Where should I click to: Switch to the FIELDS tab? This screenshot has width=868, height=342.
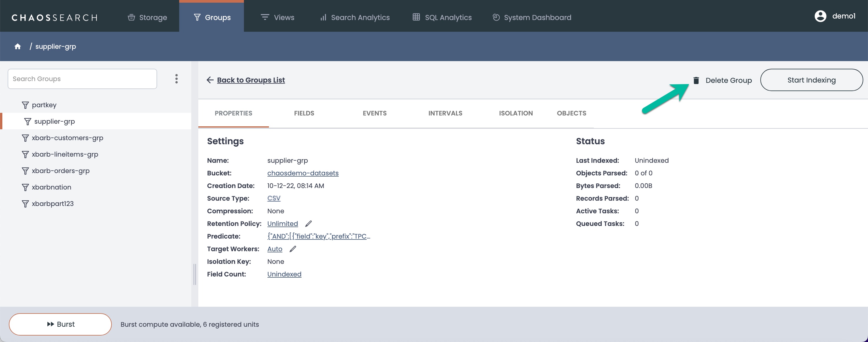coord(304,113)
